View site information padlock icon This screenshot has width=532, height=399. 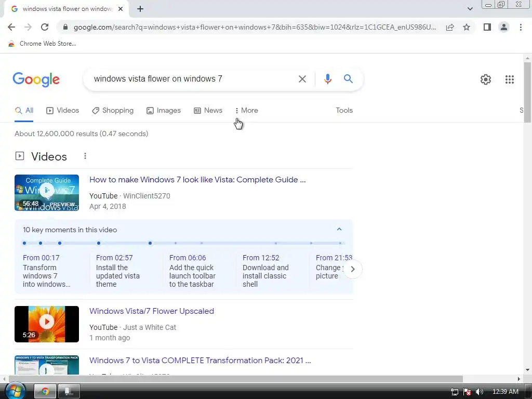(x=65, y=27)
